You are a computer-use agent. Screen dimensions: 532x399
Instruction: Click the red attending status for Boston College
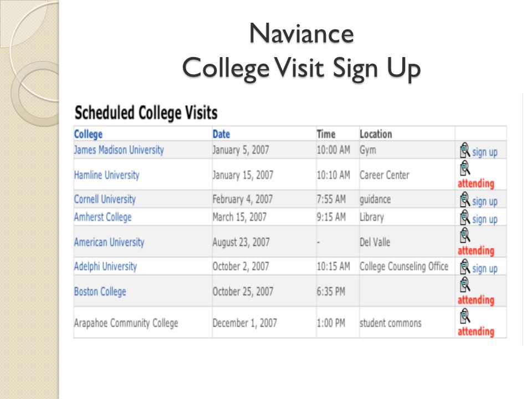476,300
